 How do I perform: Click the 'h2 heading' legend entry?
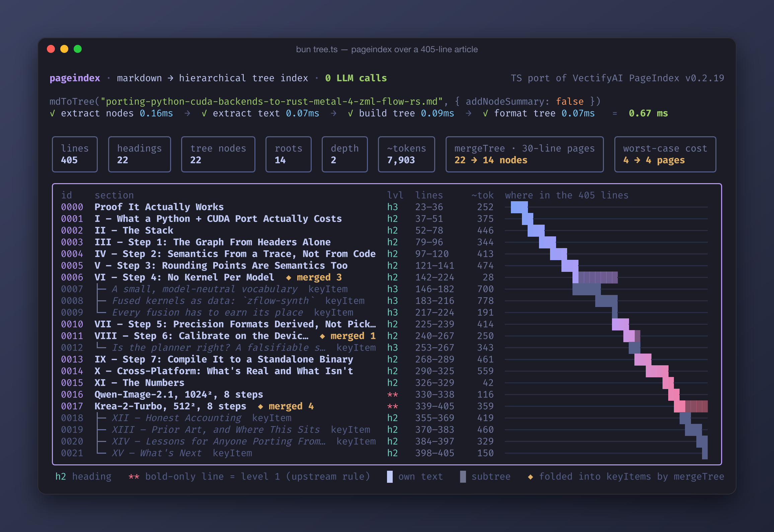click(83, 476)
